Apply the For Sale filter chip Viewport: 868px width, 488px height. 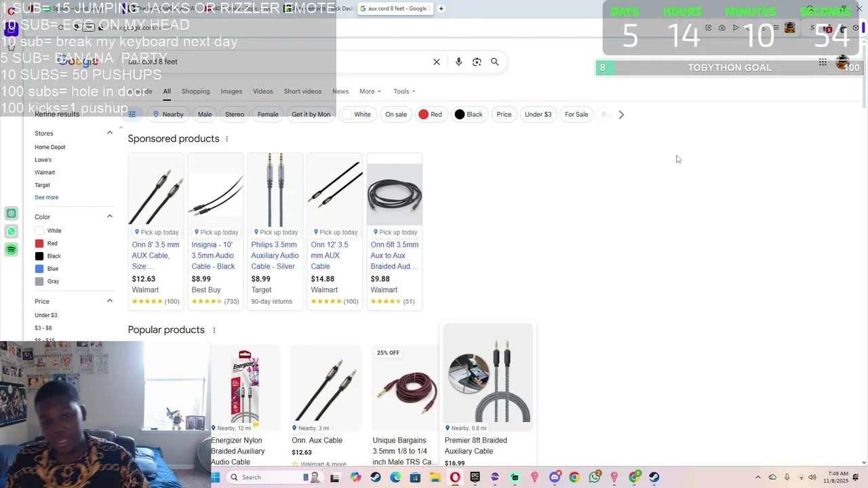(576, 115)
